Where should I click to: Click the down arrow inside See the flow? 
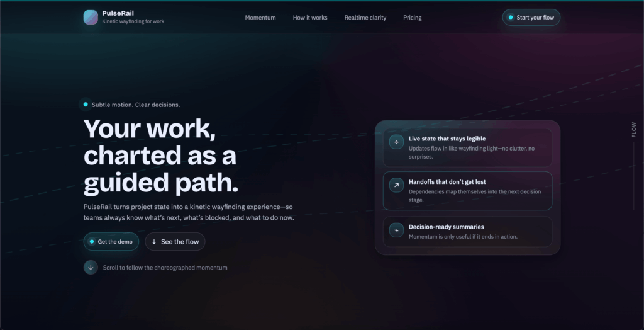pos(154,242)
